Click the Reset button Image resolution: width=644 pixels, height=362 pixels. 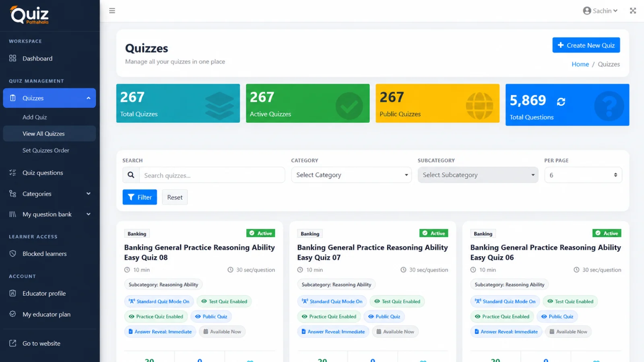(x=175, y=197)
